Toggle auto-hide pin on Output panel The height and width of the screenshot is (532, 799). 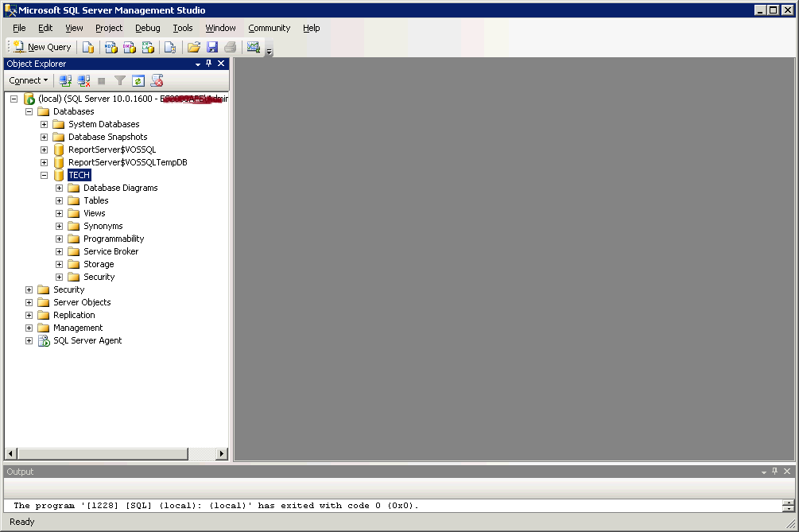774,472
